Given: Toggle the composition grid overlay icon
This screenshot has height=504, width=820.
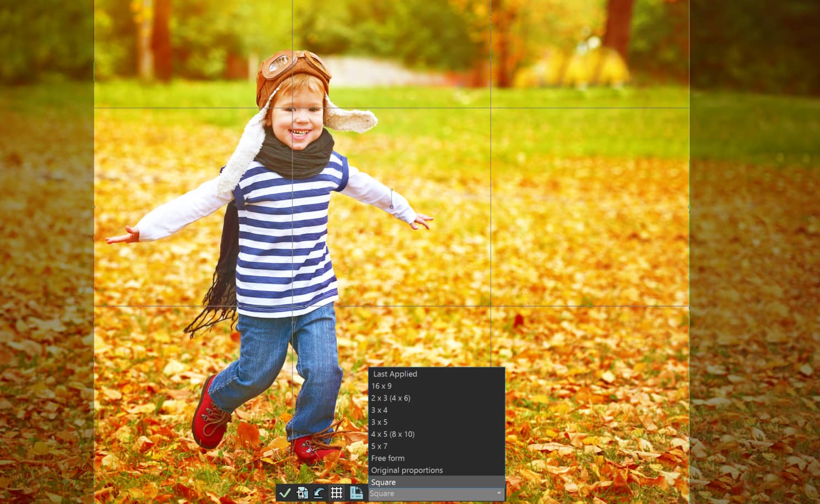Looking at the screenshot, I should pyautogui.click(x=336, y=493).
